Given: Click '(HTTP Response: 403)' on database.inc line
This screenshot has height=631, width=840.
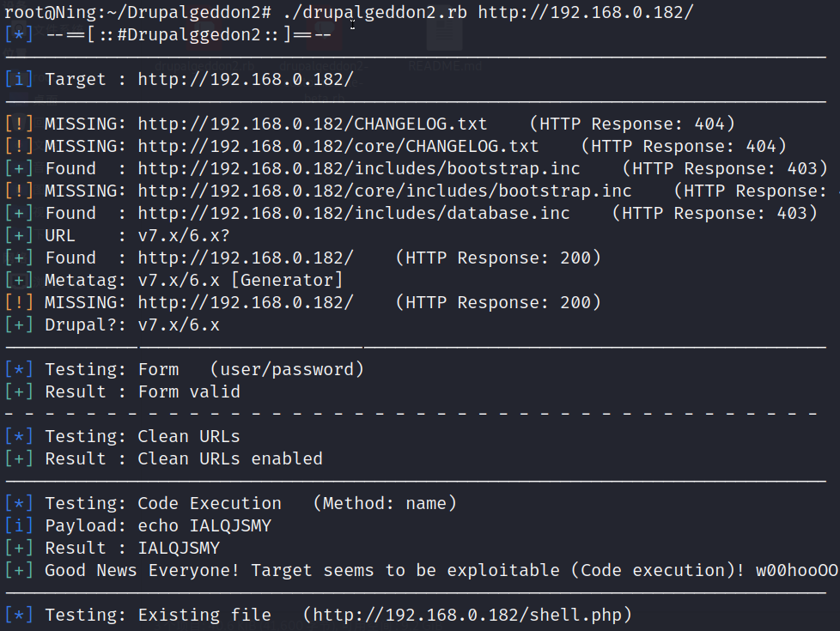Looking at the screenshot, I should pos(715,213).
